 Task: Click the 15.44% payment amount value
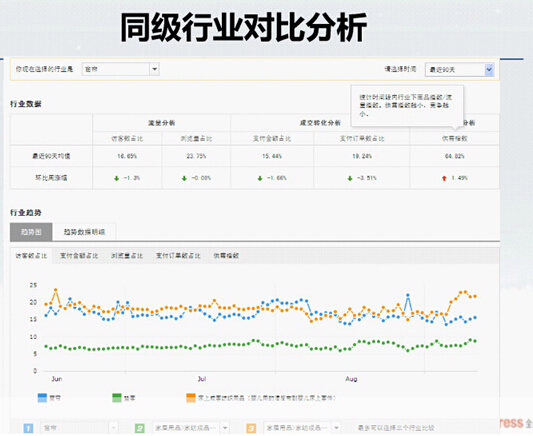[272, 156]
